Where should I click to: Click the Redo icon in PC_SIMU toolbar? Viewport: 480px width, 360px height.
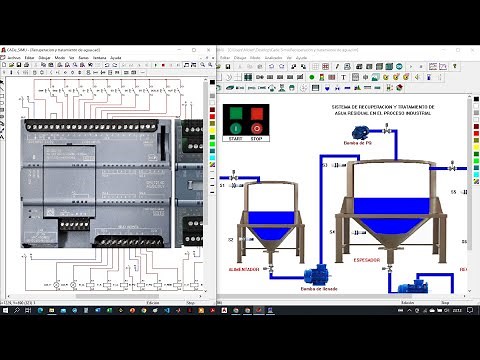click(x=282, y=66)
